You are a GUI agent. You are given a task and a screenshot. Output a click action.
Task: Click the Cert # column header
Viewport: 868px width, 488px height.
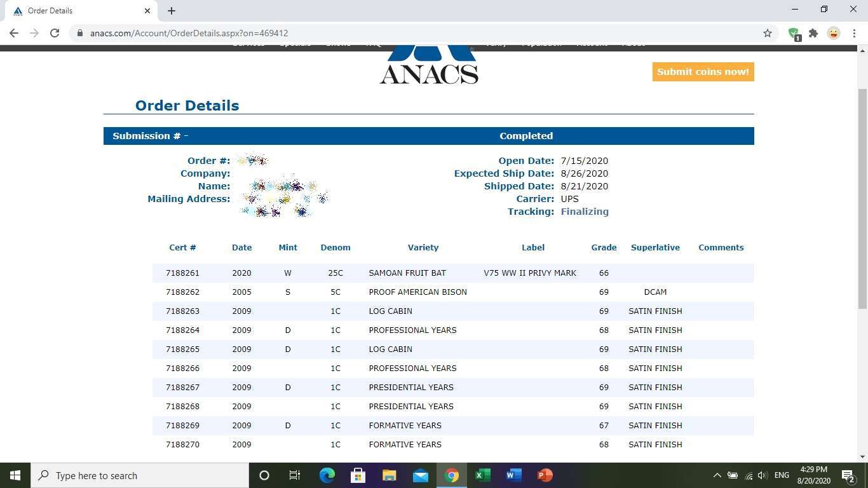coord(182,248)
